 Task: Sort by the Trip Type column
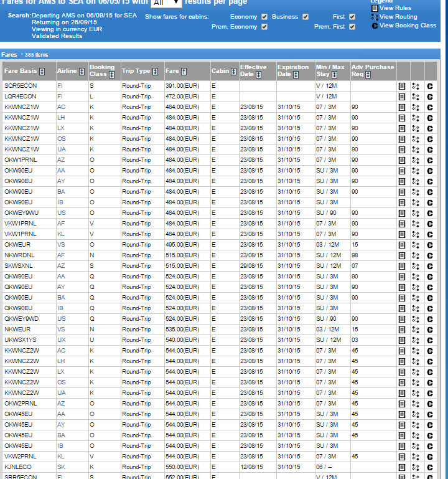pos(156,72)
